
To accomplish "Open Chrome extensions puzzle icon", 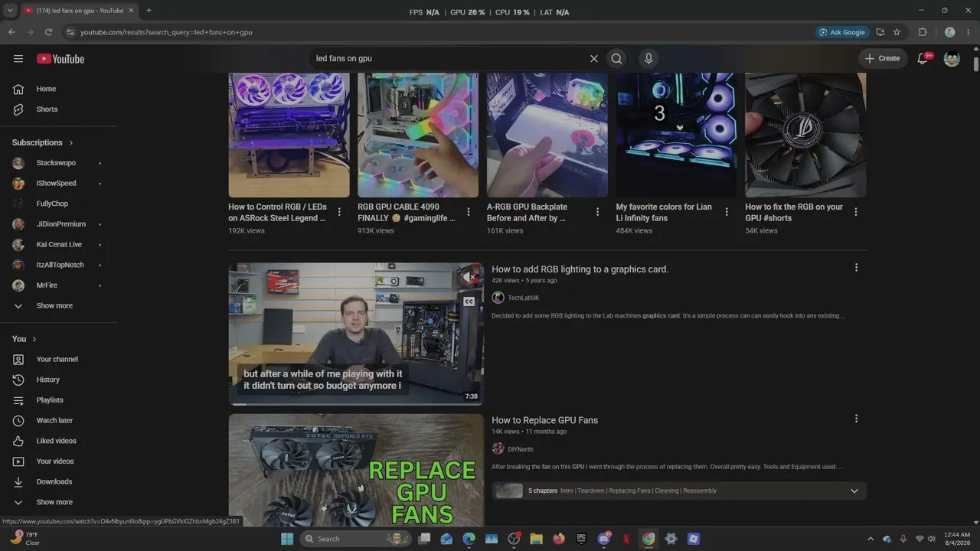I will (x=923, y=32).
